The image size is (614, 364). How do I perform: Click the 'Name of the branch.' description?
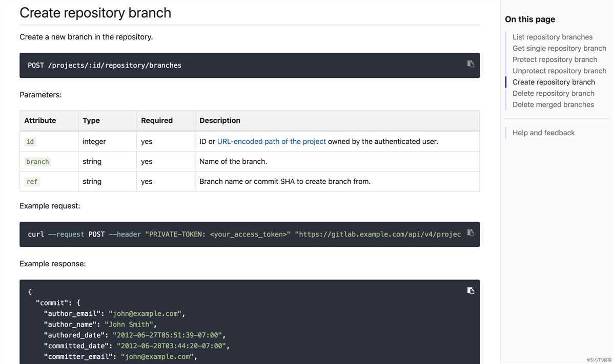pyautogui.click(x=233, y=161)
